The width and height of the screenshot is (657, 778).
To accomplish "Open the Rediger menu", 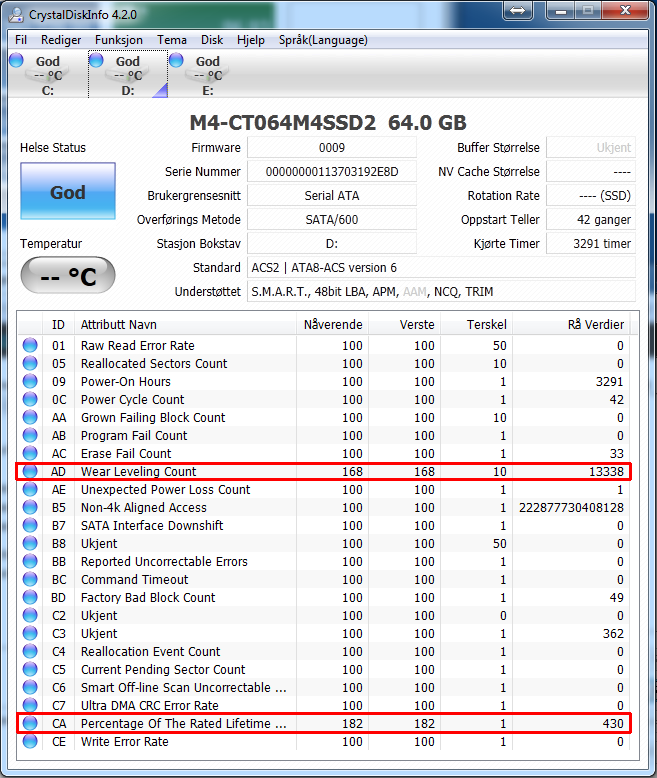I will (61, 40).
